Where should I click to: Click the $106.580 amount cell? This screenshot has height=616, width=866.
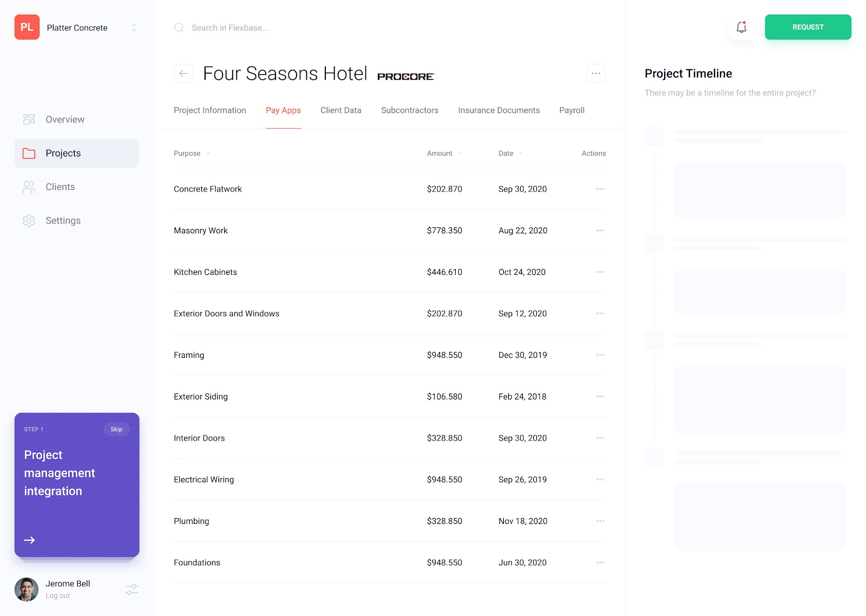point(444,397)
